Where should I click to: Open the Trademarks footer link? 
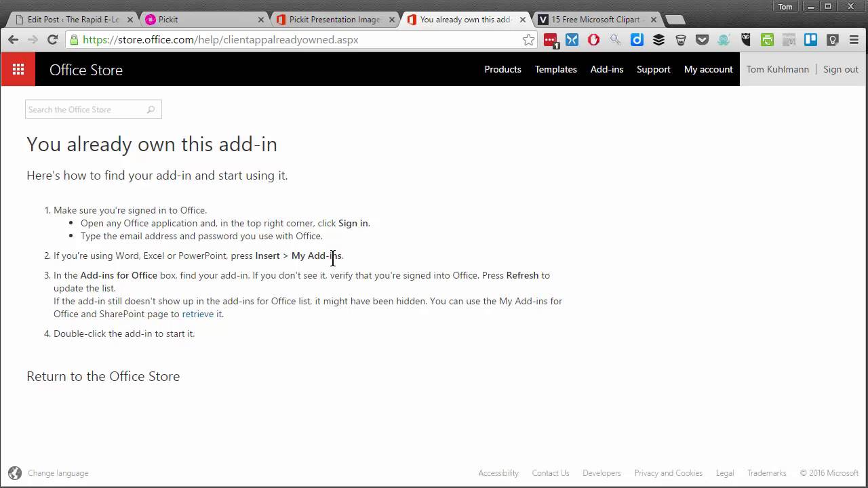767,473
